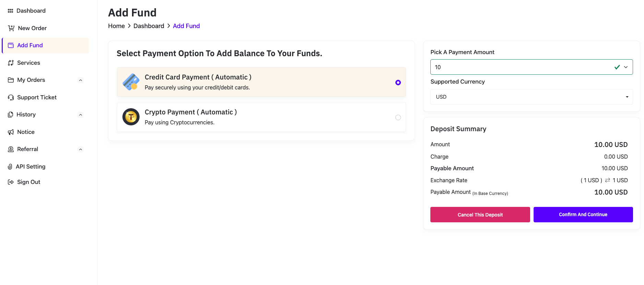Expand the History submenu chevron

pos(81,115)
